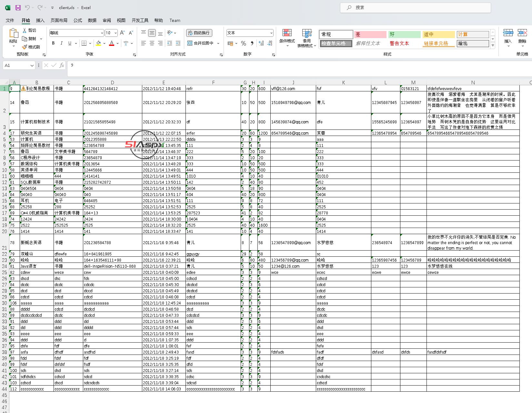Switch to 插入 (Insert) ribbon tab
The height and width of the screenshot is (413, 532).
[40, 20]
